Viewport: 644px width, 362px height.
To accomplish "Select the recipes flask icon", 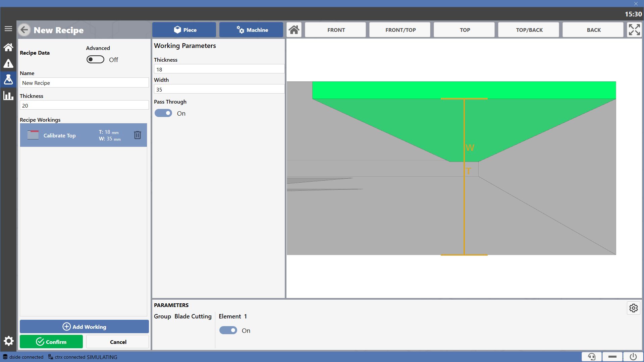I will point(8,79).
